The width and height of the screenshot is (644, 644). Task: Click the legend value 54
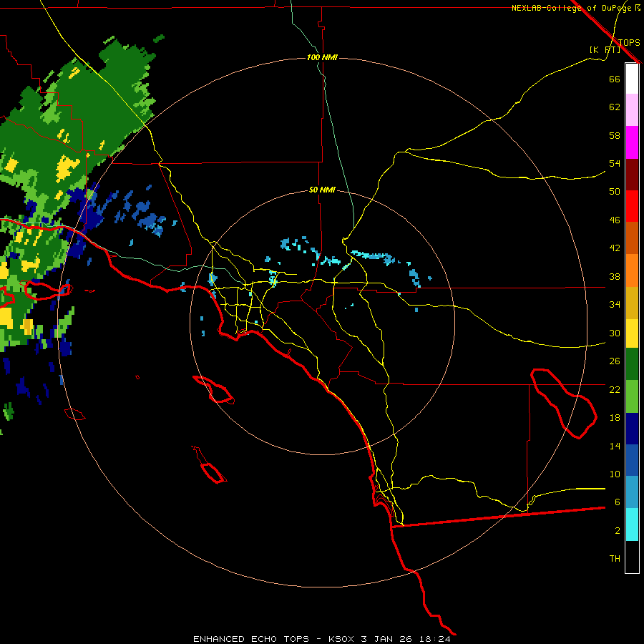click(615, 163)
